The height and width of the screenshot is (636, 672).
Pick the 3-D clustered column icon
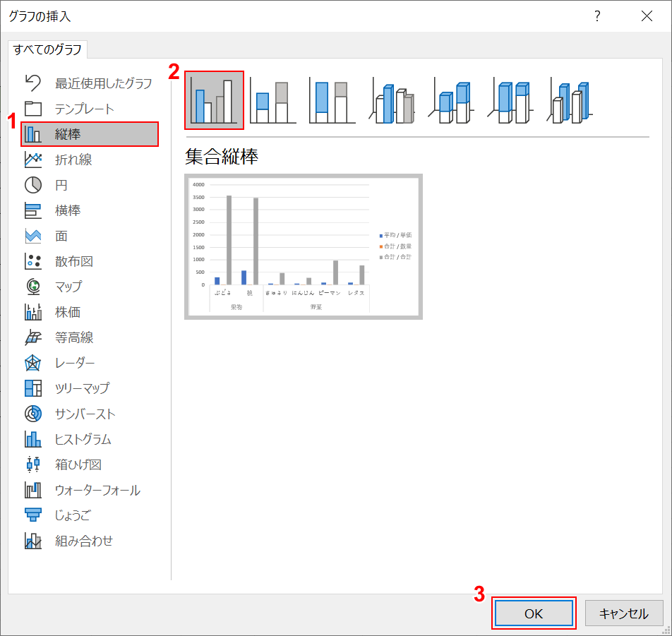392,101
